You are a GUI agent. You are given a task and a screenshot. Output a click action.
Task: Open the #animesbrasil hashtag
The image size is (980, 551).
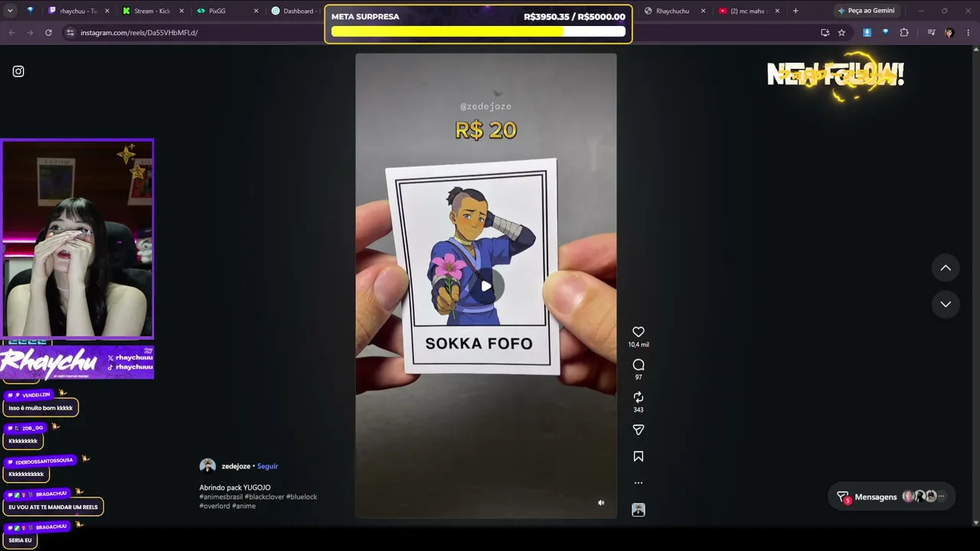(x=220, y=497)
